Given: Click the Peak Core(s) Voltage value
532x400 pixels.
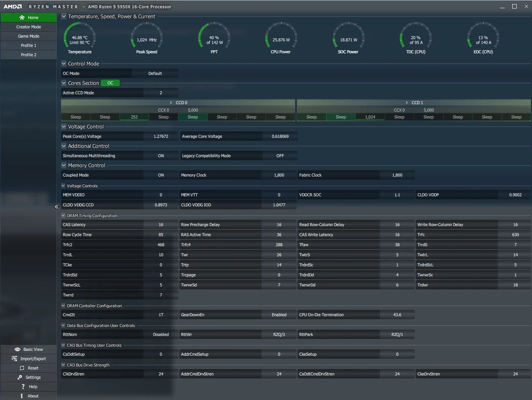Looking at the screenshot, I should 161,136.
